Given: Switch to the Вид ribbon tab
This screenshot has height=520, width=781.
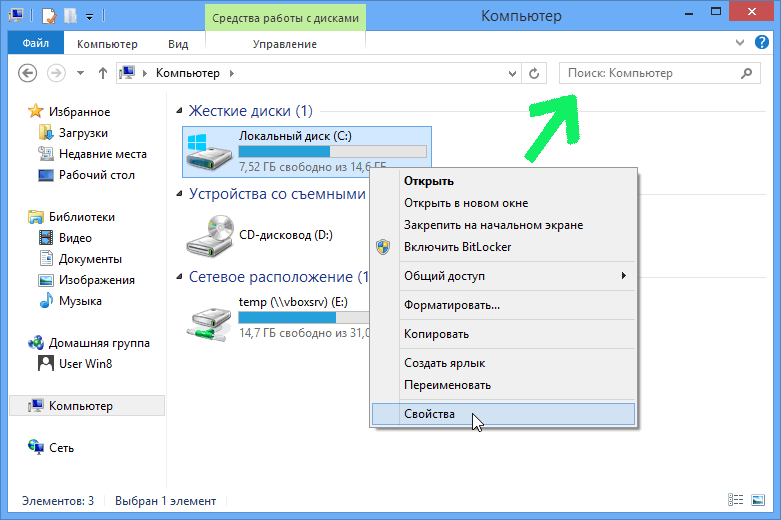Looking at the screenshot, I should [x=178, y=44].
